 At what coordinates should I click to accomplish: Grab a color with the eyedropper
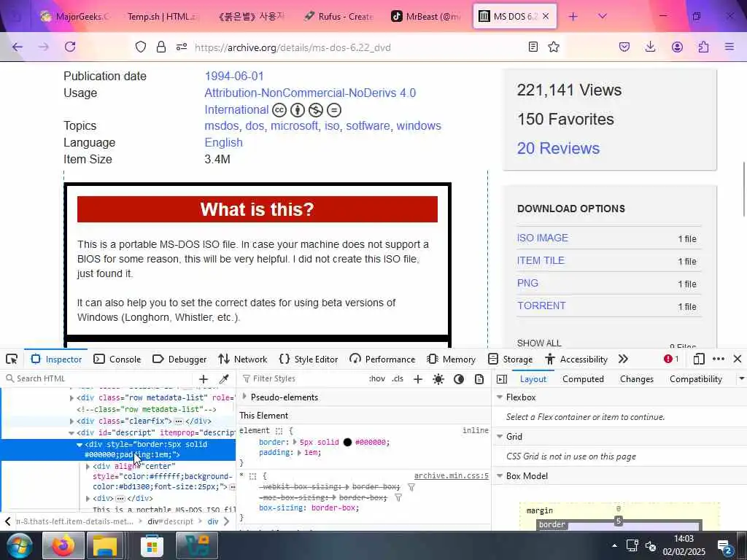(x=224, y=379)
